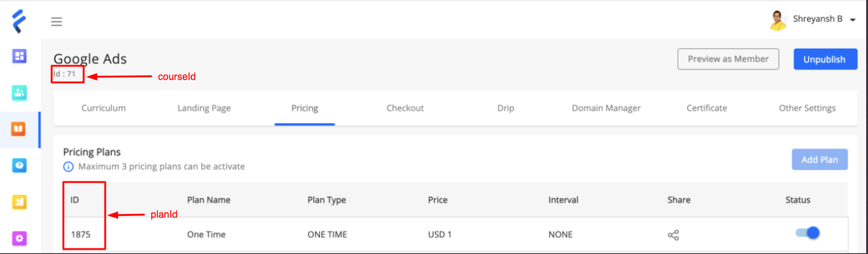Select the Drip tab
Viewport: 868px width, 254px height.
506,108
